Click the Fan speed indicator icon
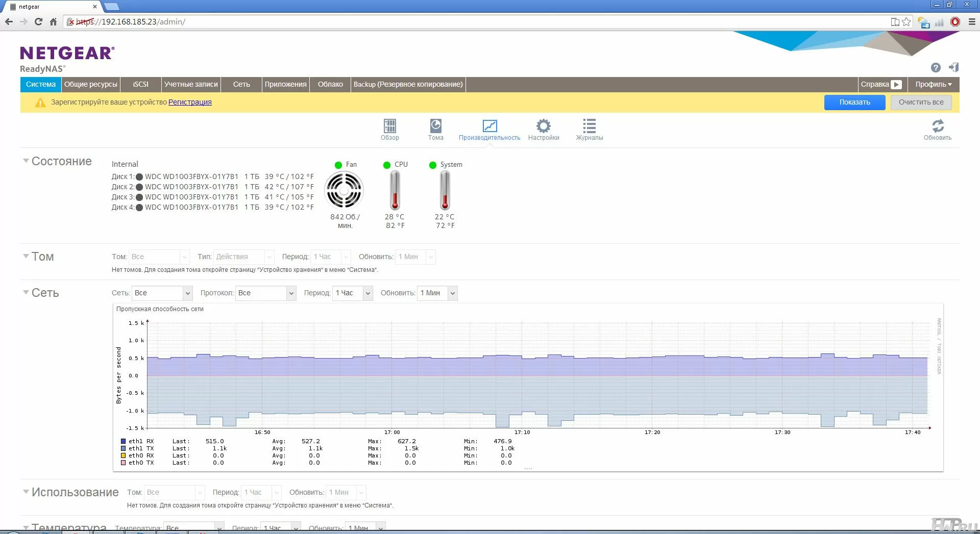 (344, 190)
